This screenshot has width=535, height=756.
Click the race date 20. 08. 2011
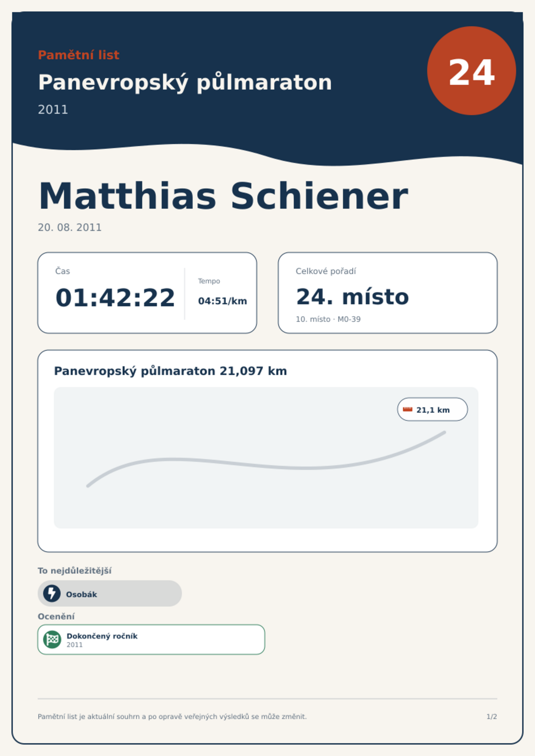tap(70, 228)
